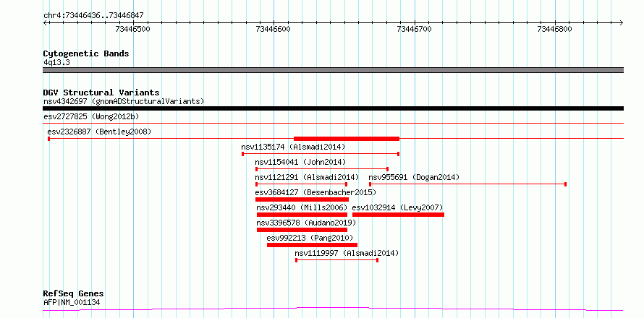This screenshot has width=644, height=318.
Task: Open variant label esv3684127 (Besenbacher2015)
Action: 315,192
